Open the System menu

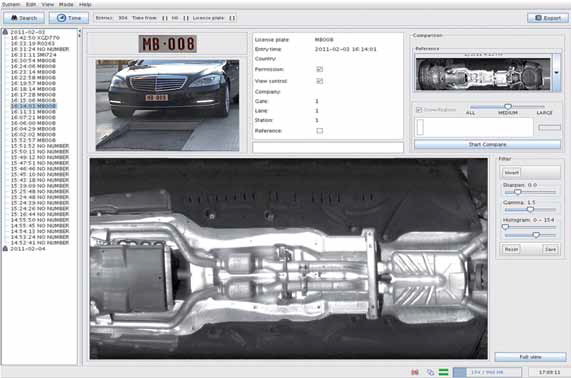click(11, 4)
